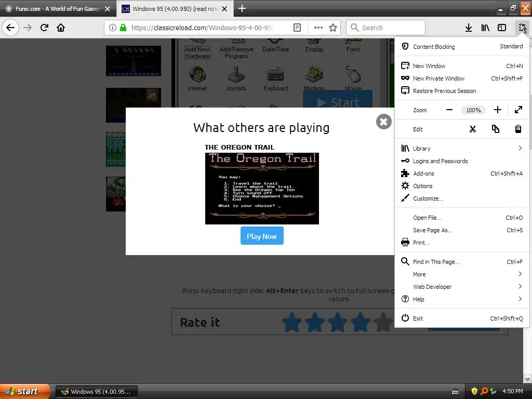The height and width of the screenshot is (399, 532).
Task: Show sidebars toolbar icon
Action: point(502,28)
